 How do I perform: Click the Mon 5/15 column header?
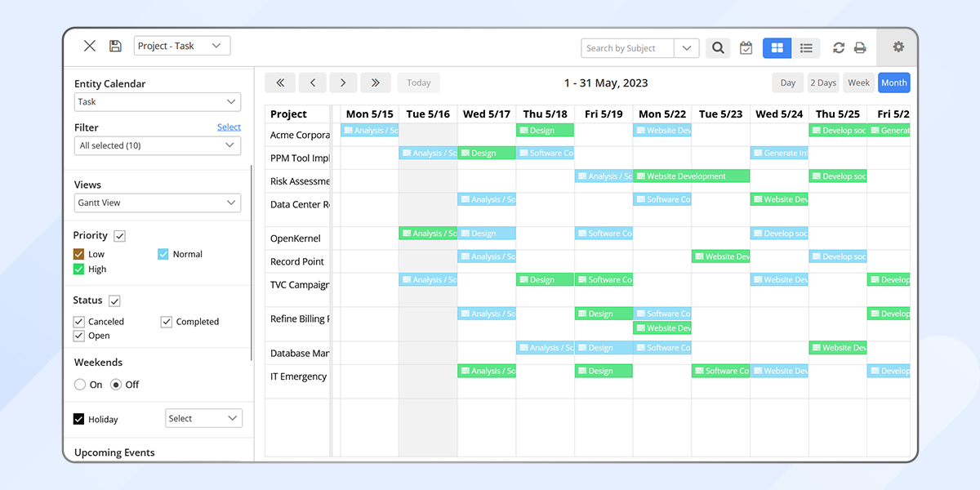[x=369, y=114]
